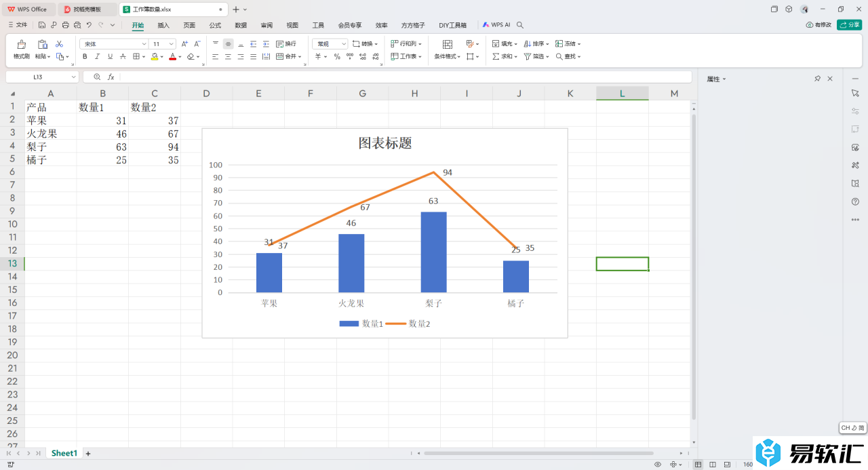Viewport: 868px width, 470px height.
Task: Add a new sheet with plus icon
Action: pyautogui.click(x=87, y=453)
